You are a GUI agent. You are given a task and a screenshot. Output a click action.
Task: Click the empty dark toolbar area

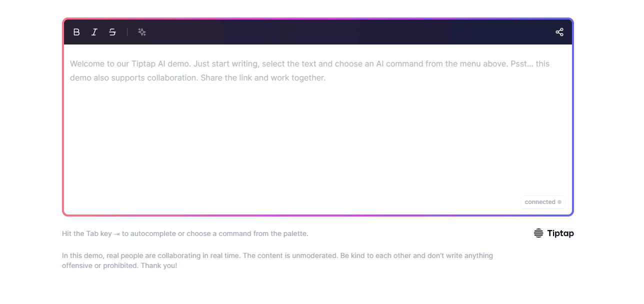350,32
